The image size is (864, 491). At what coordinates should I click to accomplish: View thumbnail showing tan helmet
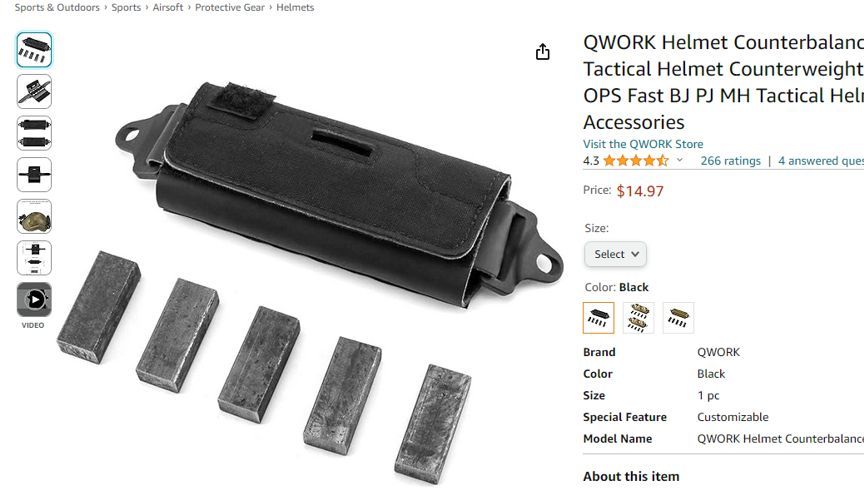click(x=34, y=217)
